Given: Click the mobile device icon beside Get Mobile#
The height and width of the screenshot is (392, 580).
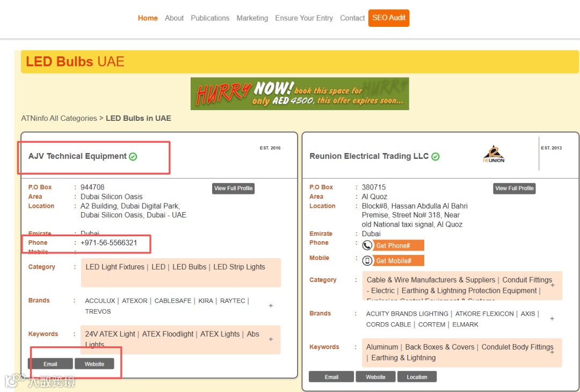Looking at the screenshot, I should click(367, 261).
